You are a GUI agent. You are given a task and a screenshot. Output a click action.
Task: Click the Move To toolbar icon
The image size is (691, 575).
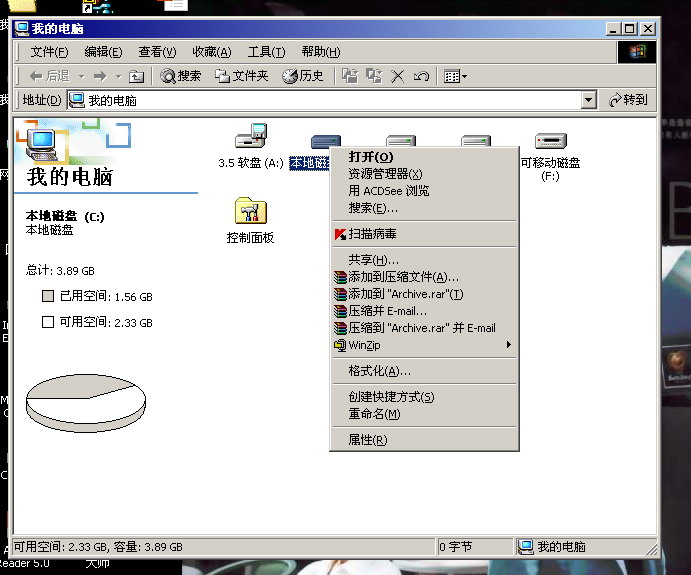click(x=350, y=76)
